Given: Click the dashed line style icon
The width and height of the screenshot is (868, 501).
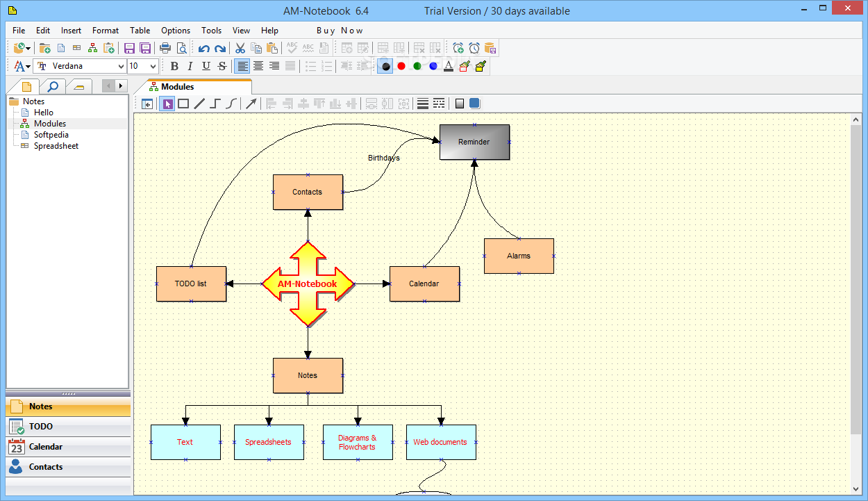Looking at the screenshot, I should pyautogui.click(x=439, y=104).
